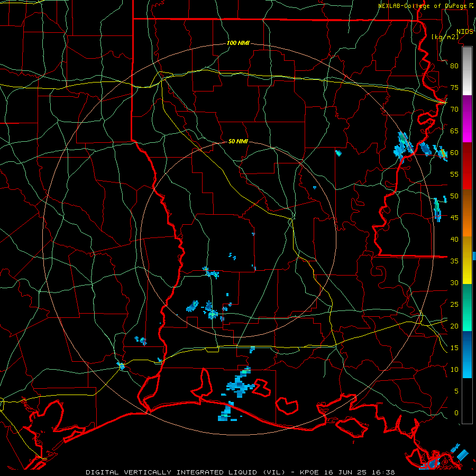Screen dimensions: 476x476
Task: Select the red segment of the color bar
Action: [x=467, y=166]
